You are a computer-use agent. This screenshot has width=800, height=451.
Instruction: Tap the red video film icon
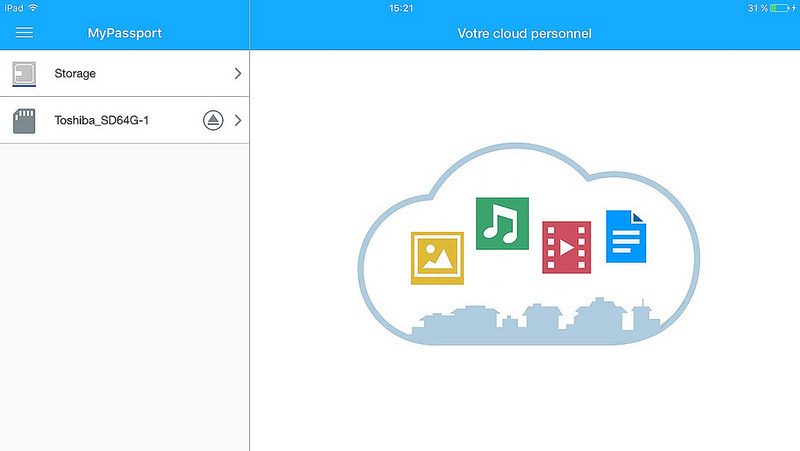[566, 247]
